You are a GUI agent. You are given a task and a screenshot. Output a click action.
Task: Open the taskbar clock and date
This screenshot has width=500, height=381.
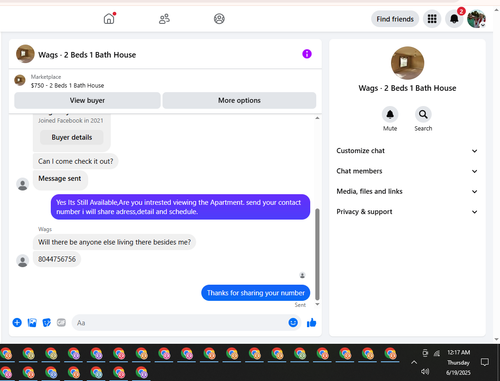[x=459, y=362]
